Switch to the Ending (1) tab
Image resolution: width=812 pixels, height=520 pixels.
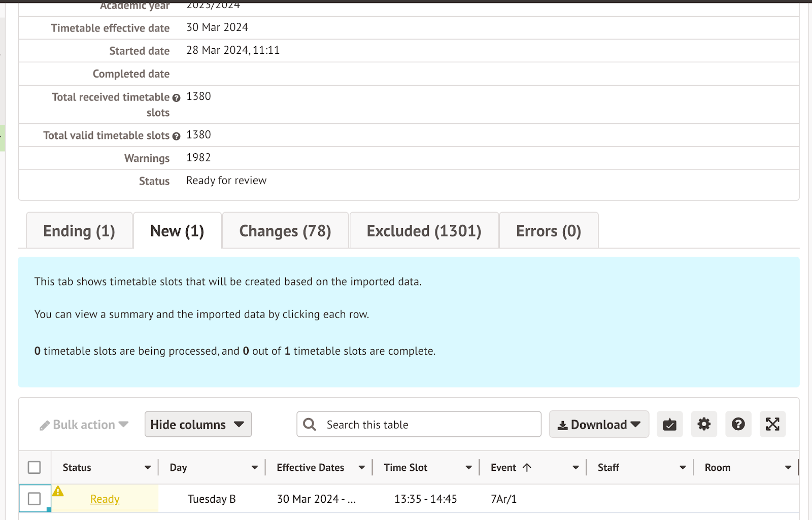79,231
